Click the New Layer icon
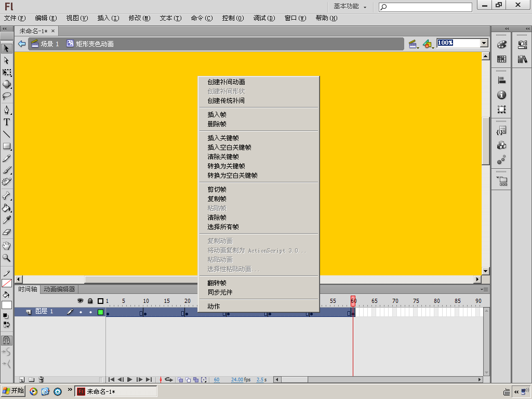532x399 pixels. 22,380
